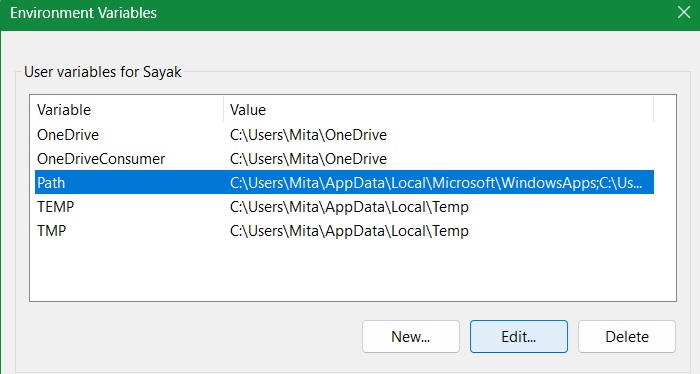Click the OneDrive value C:\Users\Mita\OneDrive
This screenshot has width=700, height=374.
tap(308, 135)
